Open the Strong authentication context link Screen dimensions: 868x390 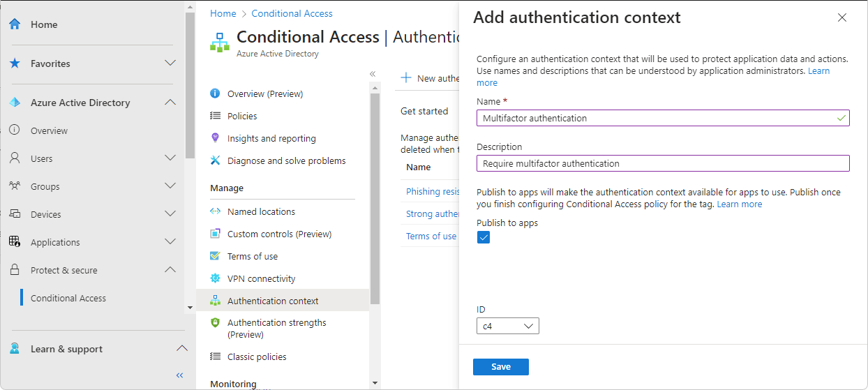(433, 213)
